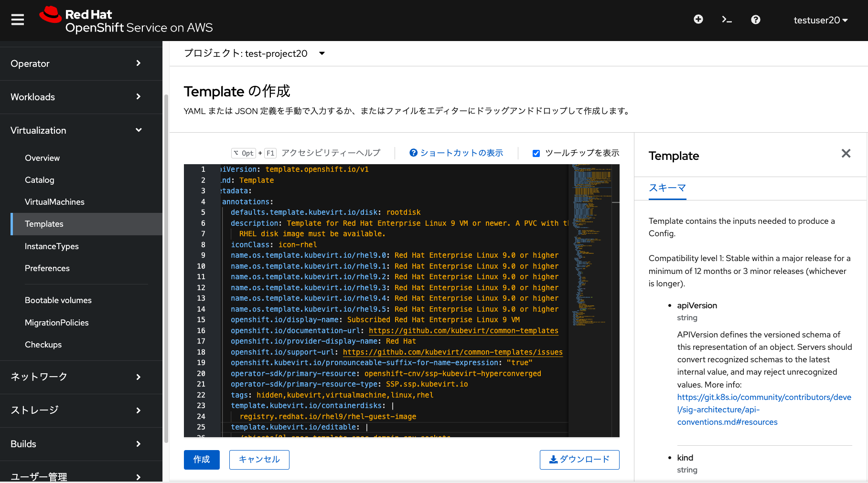Image resolution: width=868 pixels, height=483 pixels.
Task: Open the help question mark menu
Action: (755, 20)
